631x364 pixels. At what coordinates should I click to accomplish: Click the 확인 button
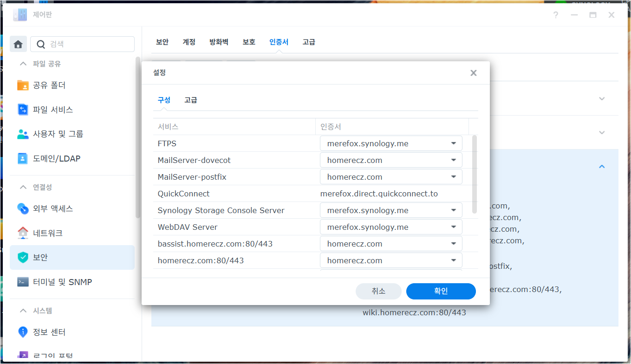(441, 291)
